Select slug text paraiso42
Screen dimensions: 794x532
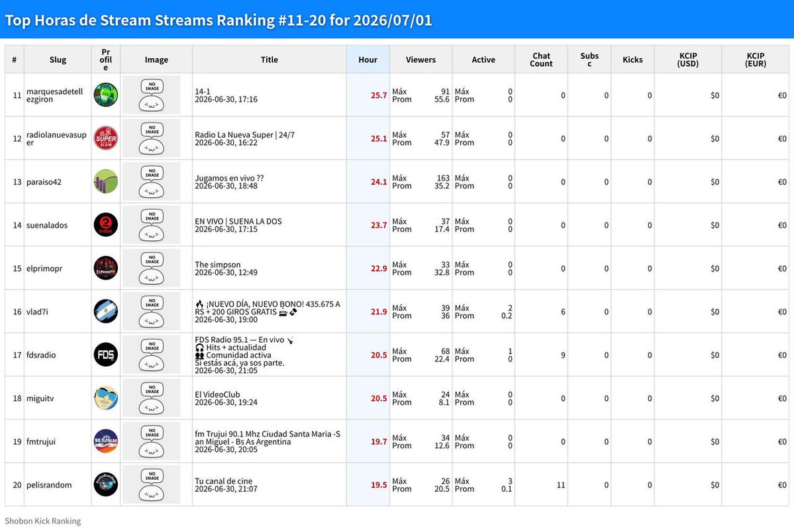(x=44, y=182)
